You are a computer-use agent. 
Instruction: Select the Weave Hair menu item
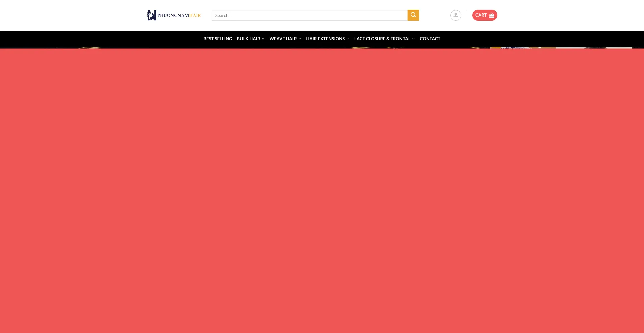coord(283,39)
